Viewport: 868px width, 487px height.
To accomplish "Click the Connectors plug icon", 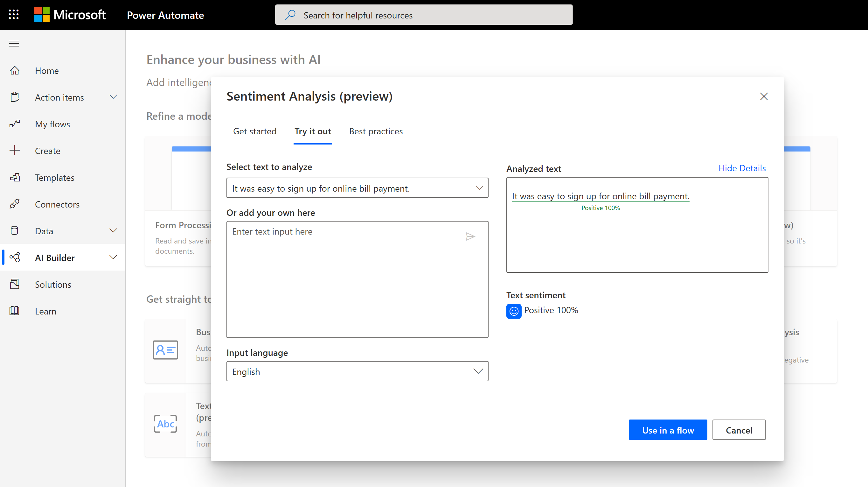I will pos(15,204).
